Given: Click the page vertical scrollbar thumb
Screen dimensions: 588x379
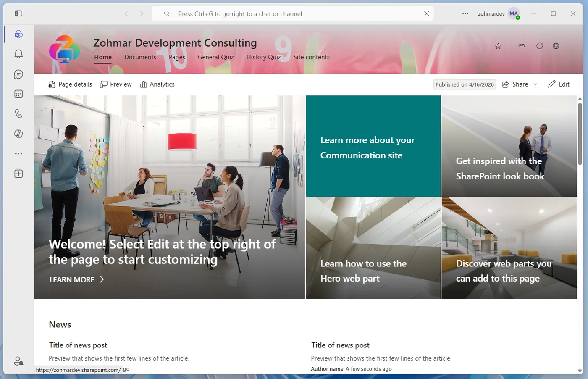Looking at the screenshot, I should (580, 133).
